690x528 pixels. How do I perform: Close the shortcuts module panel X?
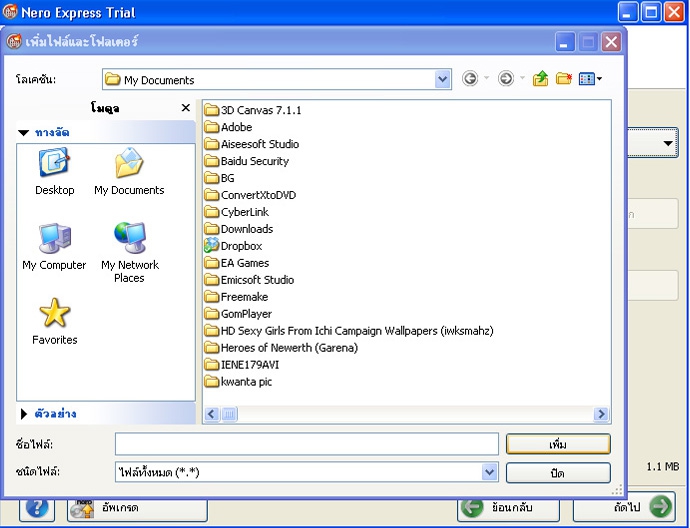(186, 107)
